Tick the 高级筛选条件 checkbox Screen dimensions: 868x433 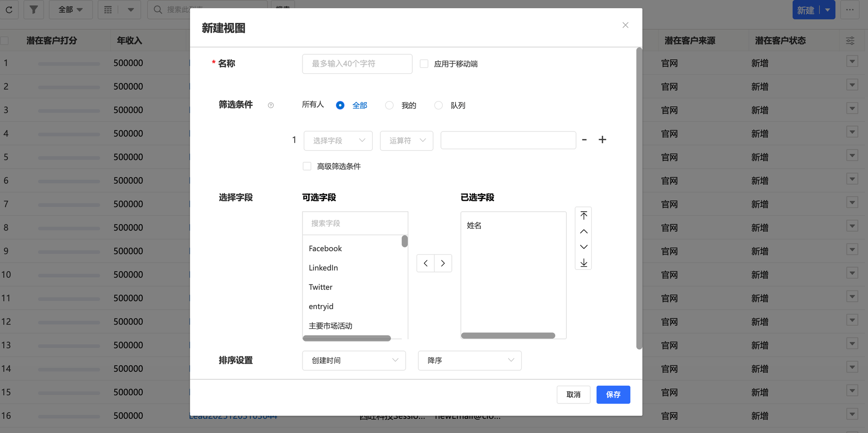pos(307,166)
